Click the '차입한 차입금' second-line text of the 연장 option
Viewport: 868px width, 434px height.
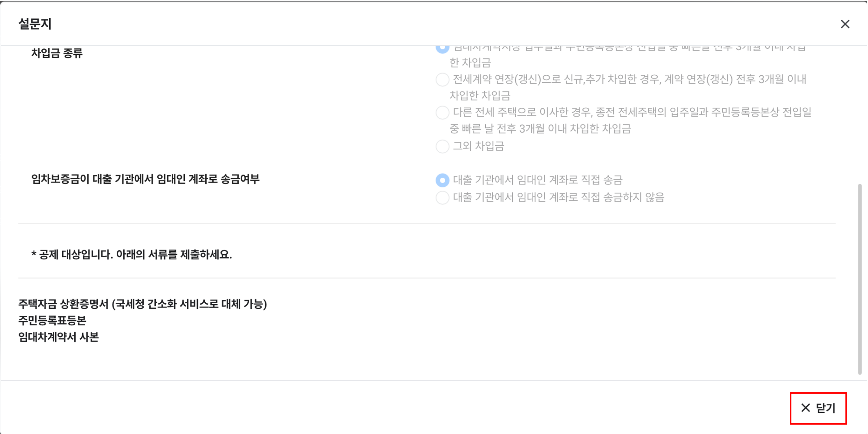480,95
